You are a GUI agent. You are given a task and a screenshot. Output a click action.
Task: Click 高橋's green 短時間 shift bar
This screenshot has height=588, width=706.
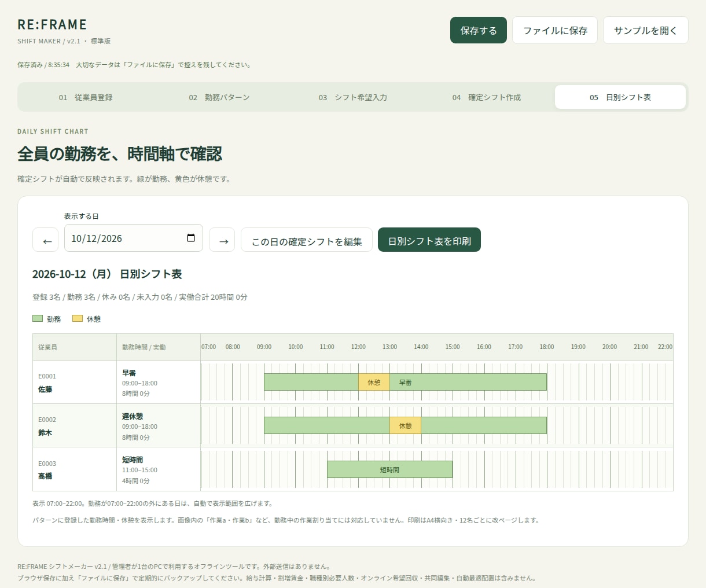[x=389, y=469]
